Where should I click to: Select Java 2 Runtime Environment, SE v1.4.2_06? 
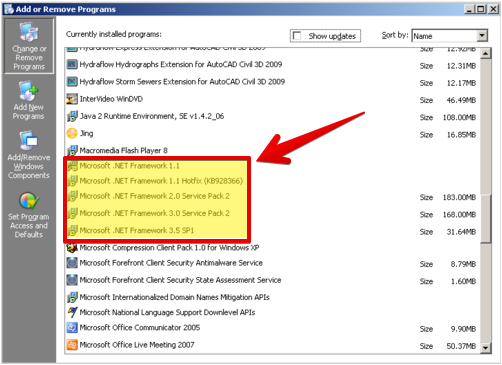coord(152,116)
